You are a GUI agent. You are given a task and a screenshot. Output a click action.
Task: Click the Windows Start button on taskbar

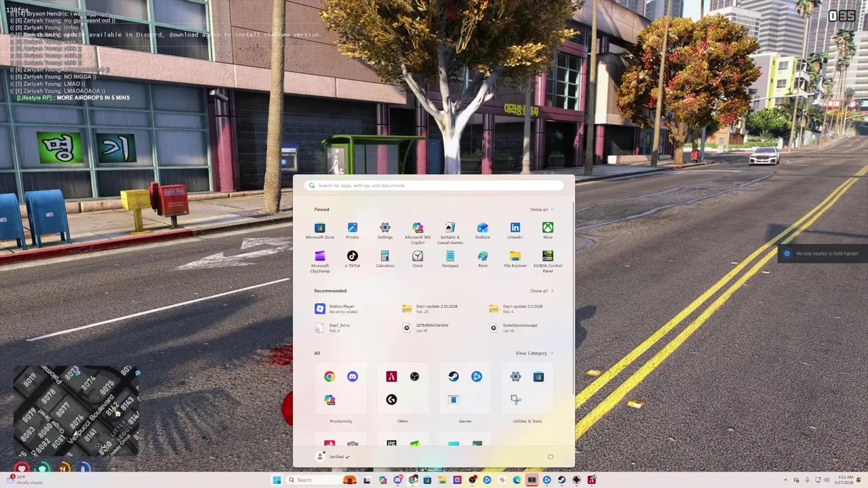click(x=277, y=480)
